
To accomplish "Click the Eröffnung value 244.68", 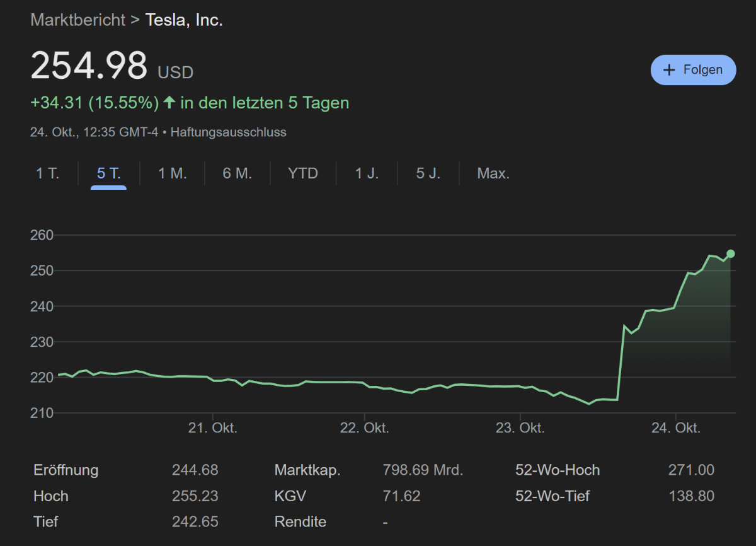I will tap(195, 470).
